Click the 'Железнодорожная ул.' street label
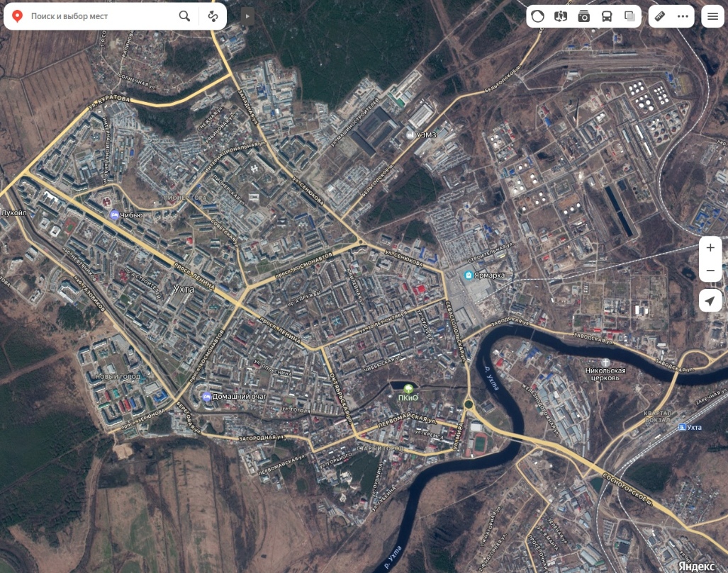The width and height of the screenshot is (728, 573). [540, 411]
